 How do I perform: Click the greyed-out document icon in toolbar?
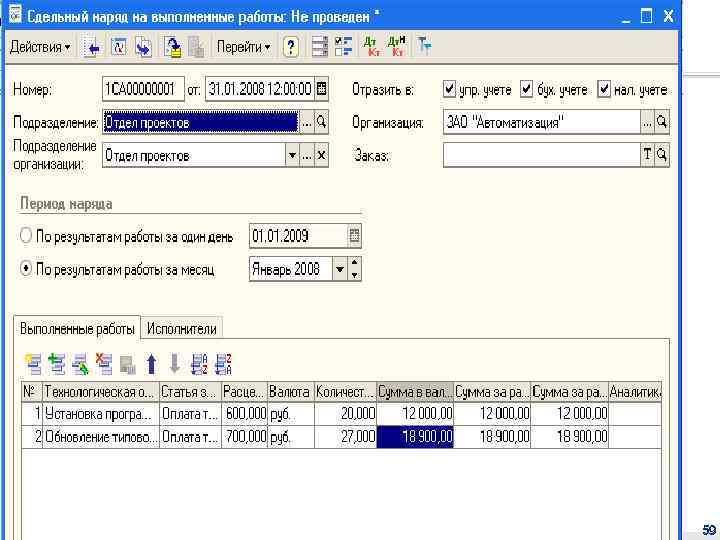pos(196,47)
